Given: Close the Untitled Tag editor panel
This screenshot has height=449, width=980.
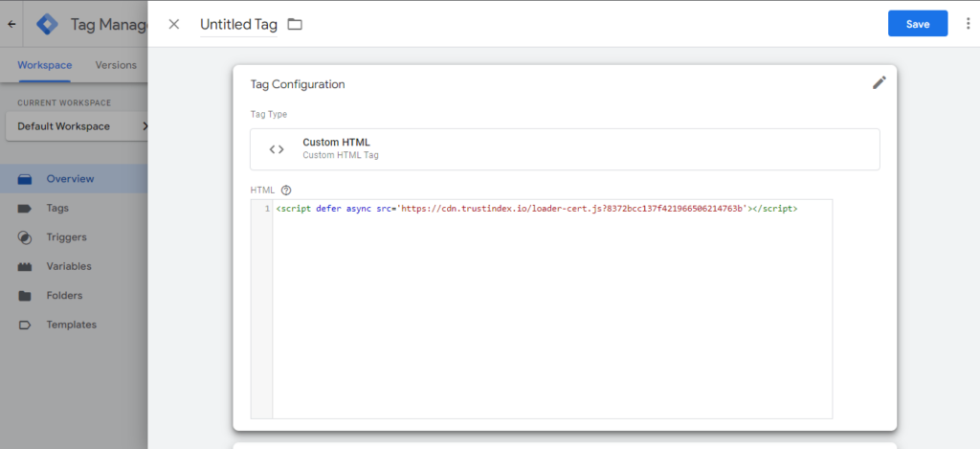Looking at the screenshot, I should coord(173,24).
